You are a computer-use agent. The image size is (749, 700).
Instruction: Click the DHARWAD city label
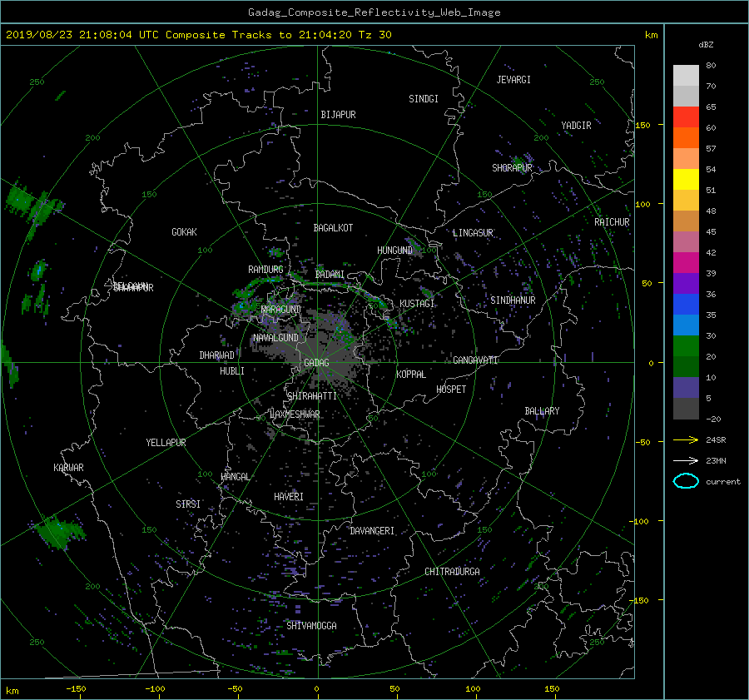point(216,355)
